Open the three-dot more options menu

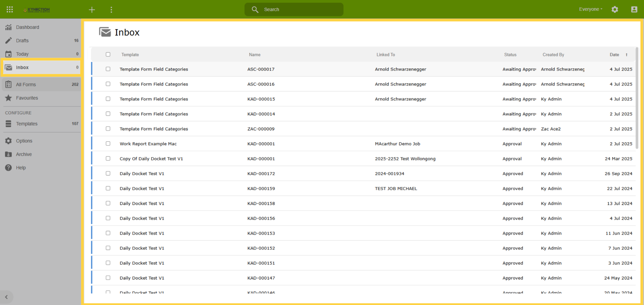[x=111, y=10]
